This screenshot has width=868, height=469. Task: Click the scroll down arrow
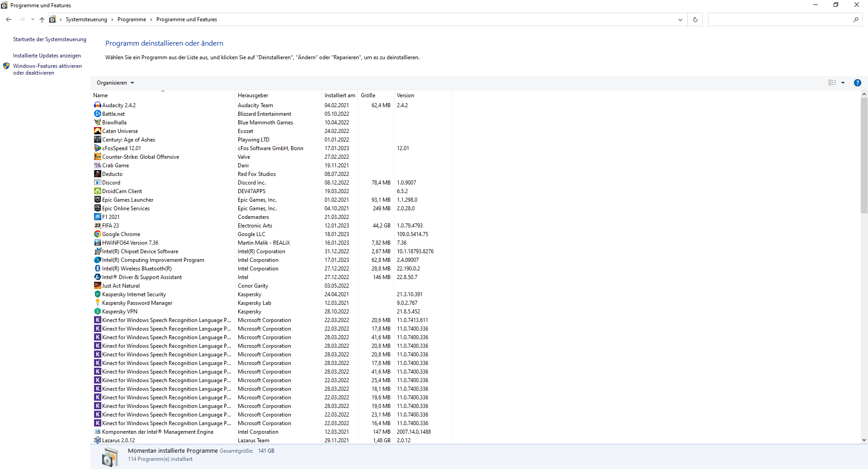coord(864,440)
